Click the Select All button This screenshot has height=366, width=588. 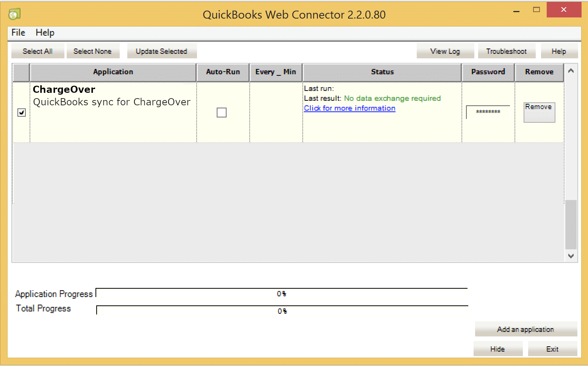pos(38,51)
